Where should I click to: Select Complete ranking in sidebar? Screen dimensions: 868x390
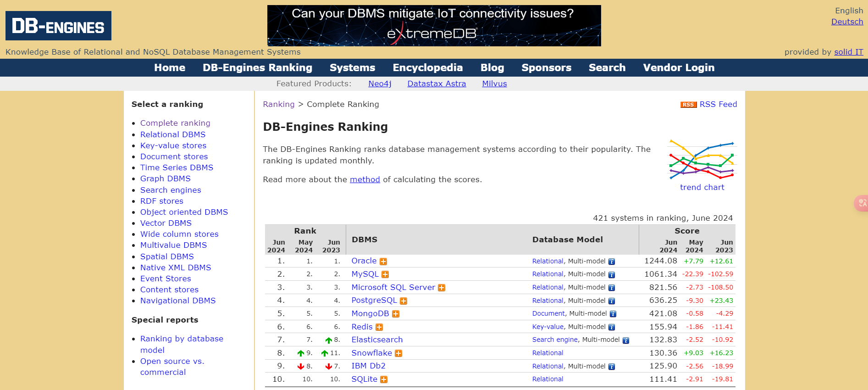pyautogui.click(x=175, y=123)
